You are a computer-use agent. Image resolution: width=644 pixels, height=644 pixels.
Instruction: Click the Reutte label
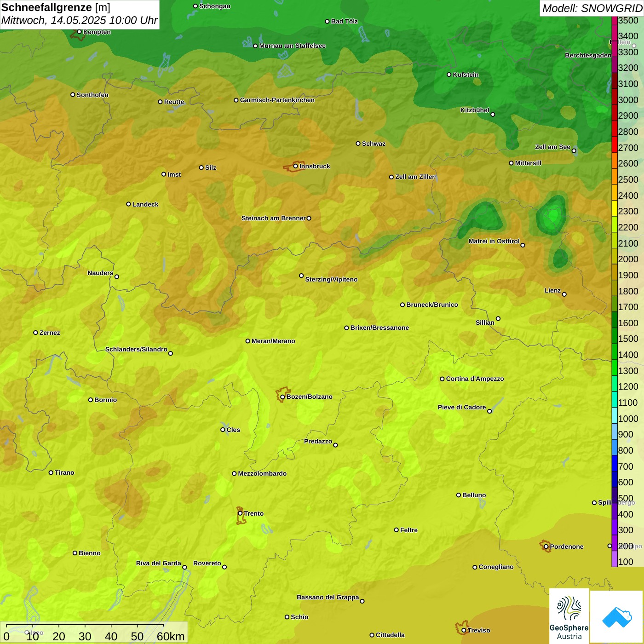point(174,102)
